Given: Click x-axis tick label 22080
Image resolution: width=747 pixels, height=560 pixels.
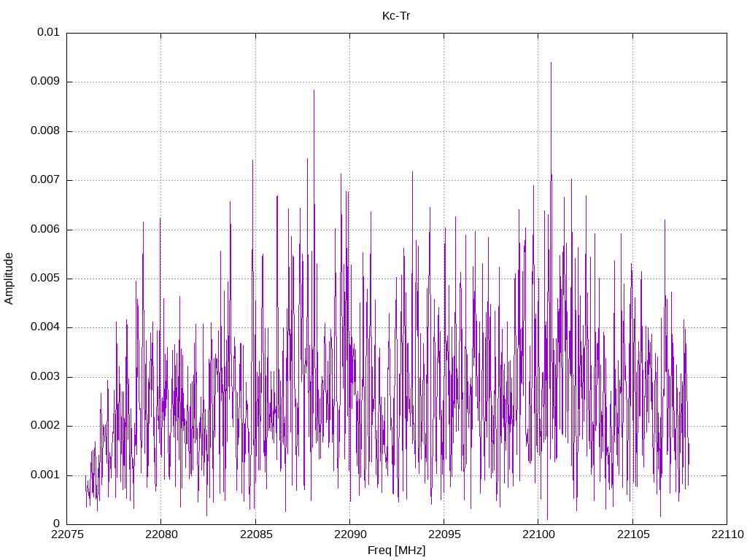Looking at the screenshot, I should point(161,534).
